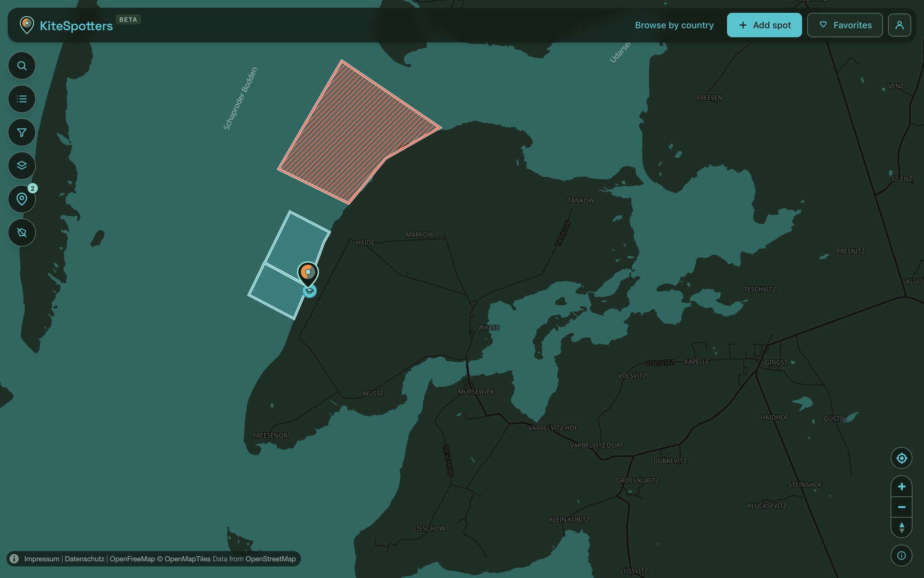Image resolution: width=924 pixels, height=578 pixels.
Task: Open the OpenStreetMap attribution link
Action: pos(271,559)
